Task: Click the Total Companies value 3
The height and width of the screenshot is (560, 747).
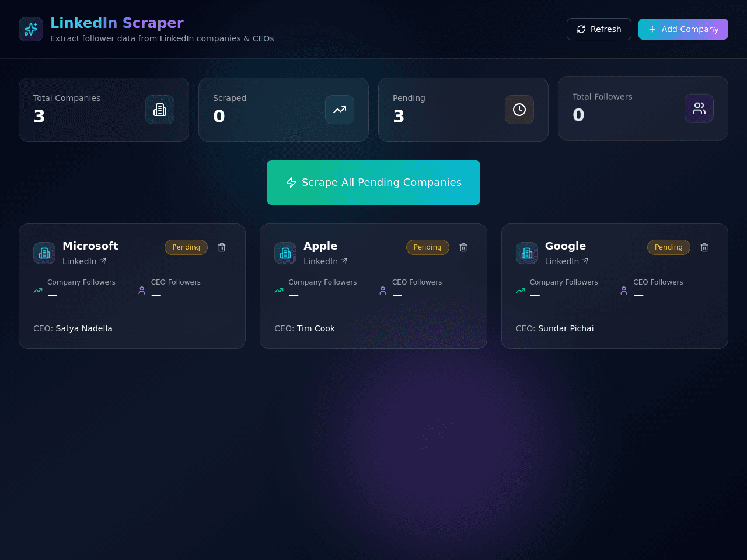Action: click(x=39, y=117)
